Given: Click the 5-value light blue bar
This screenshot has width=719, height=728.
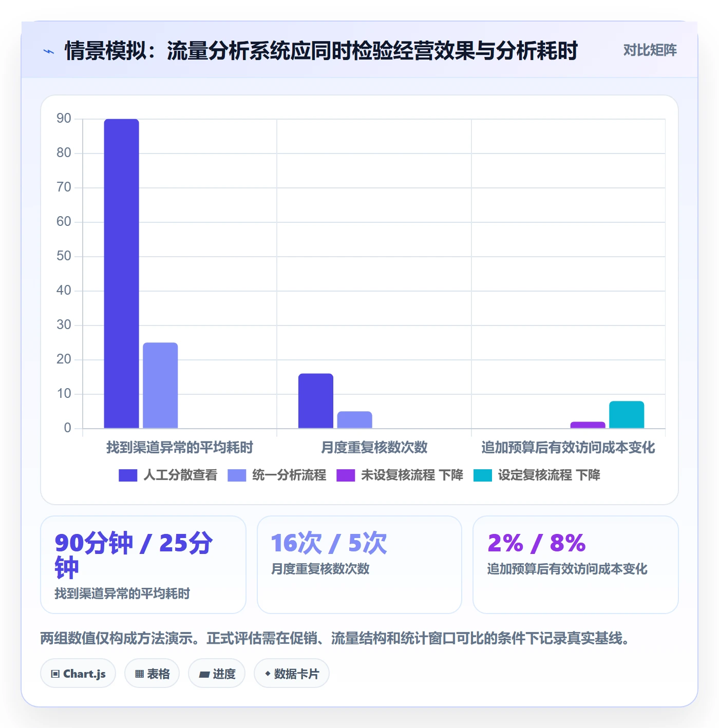Looking at the screenshot, I should [x=355, y=420].
